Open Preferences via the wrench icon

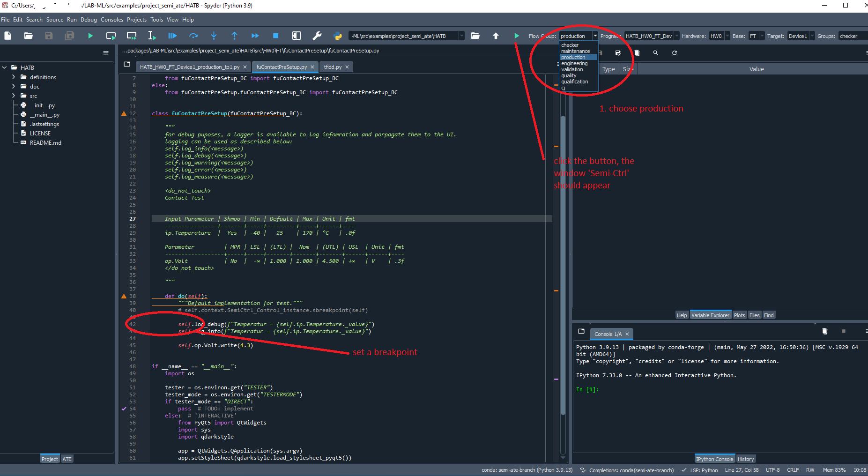(x=317, y=36)
